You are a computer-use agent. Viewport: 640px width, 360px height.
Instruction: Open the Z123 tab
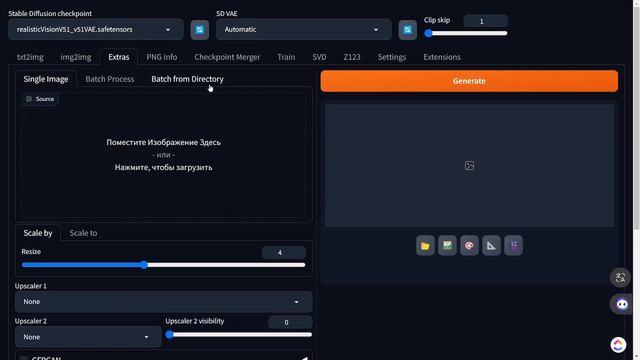pos(352,57)
